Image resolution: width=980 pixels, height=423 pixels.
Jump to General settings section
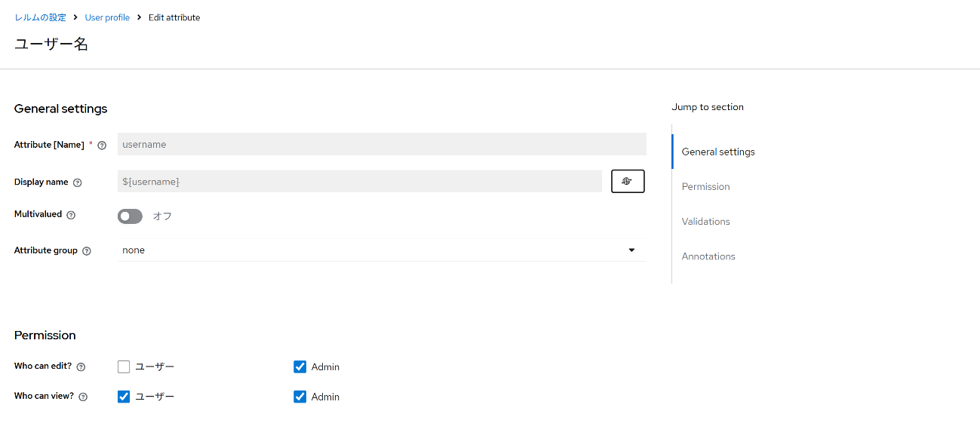coord(717,152)
